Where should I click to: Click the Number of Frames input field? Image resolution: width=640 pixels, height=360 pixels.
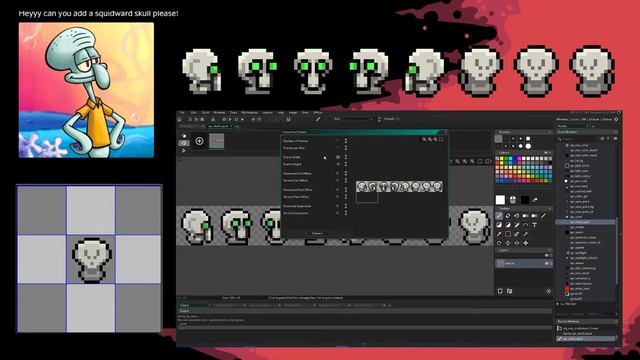338,140
